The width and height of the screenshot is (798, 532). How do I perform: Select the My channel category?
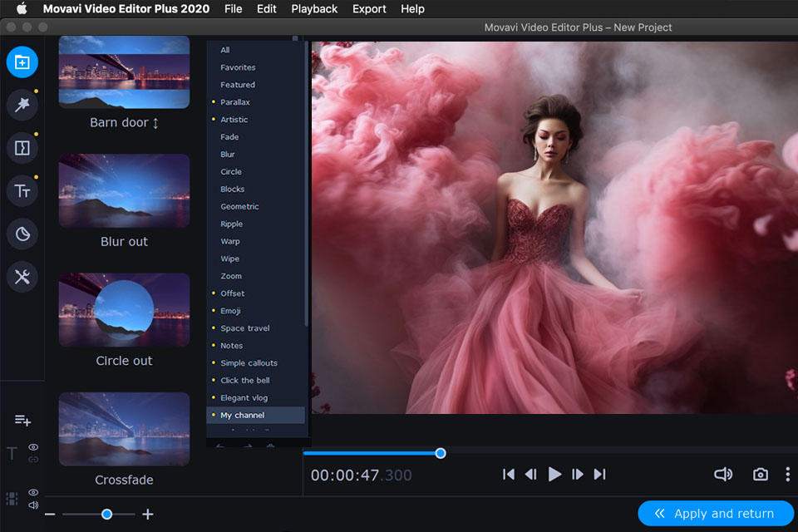click(255, 415)
